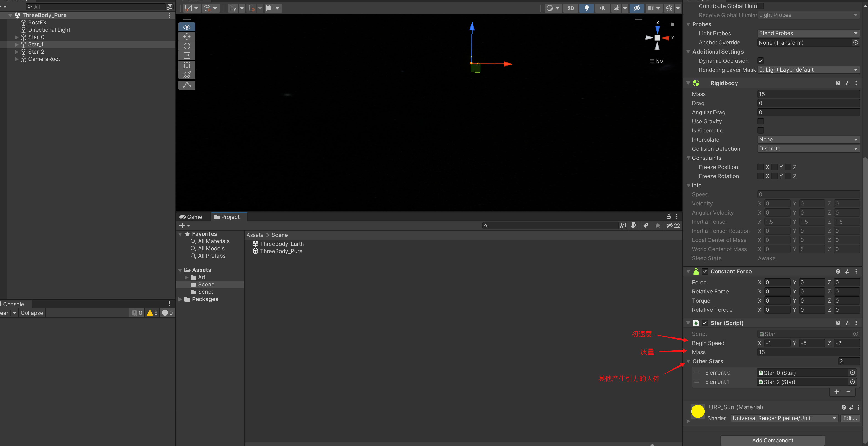This screenshot has width=868, height=446.
Task: Open URP_Sun material help icon
Action: pos(844,407)
